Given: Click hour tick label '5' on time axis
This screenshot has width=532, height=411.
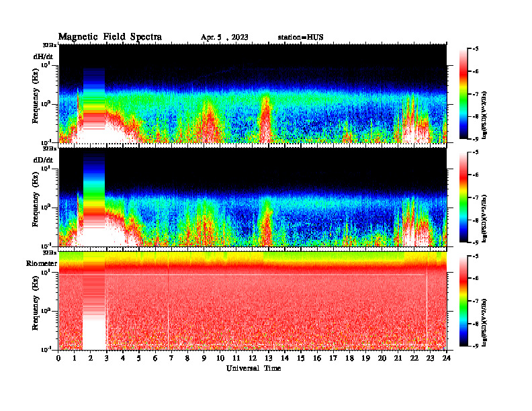Looking at the screenshot, I should click(139, 359).
